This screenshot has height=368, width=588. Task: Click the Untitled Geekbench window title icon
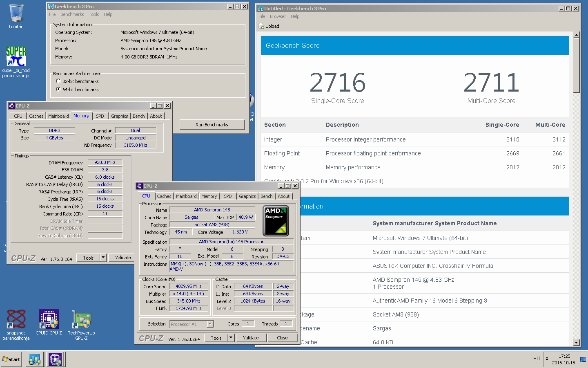(260, 8)
